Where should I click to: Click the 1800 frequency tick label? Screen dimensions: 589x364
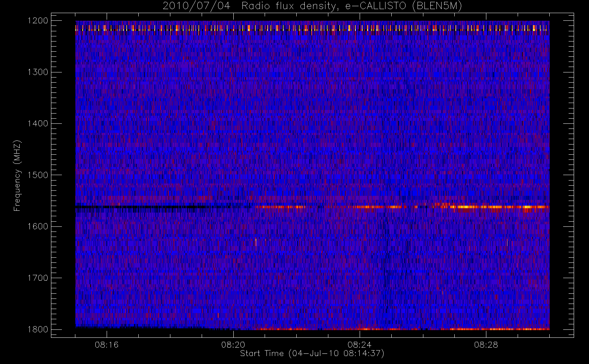click(38, 329)
